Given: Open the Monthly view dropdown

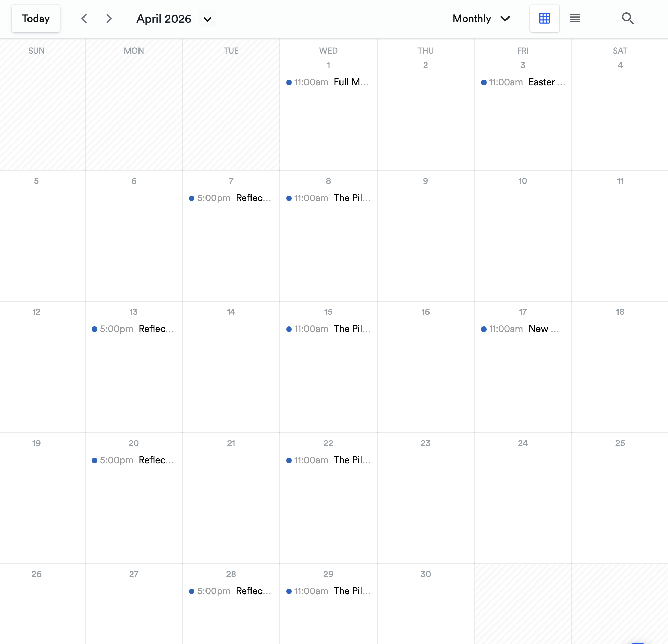Looking at the screenshot, I should point(481,19).
